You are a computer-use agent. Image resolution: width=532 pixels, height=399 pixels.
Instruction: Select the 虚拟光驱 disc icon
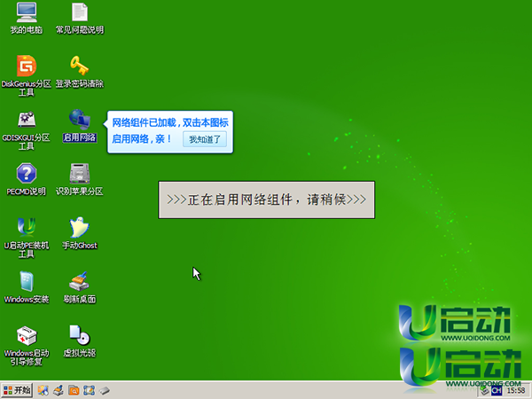80,341
